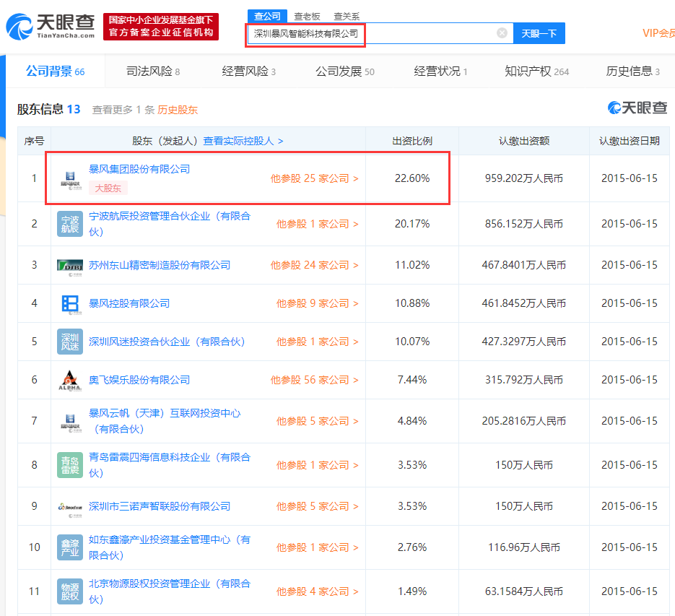Clear the search box with the X icon

tap(502, 33)
